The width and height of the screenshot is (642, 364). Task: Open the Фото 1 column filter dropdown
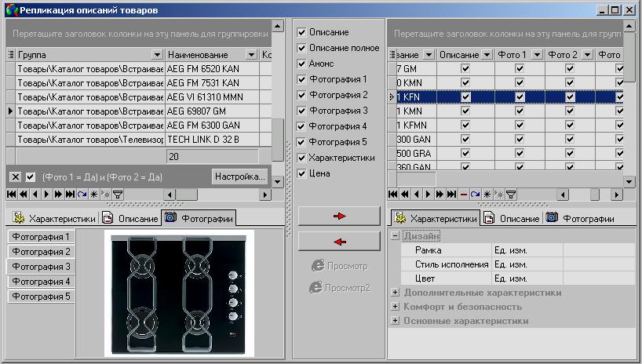point(537,54)
